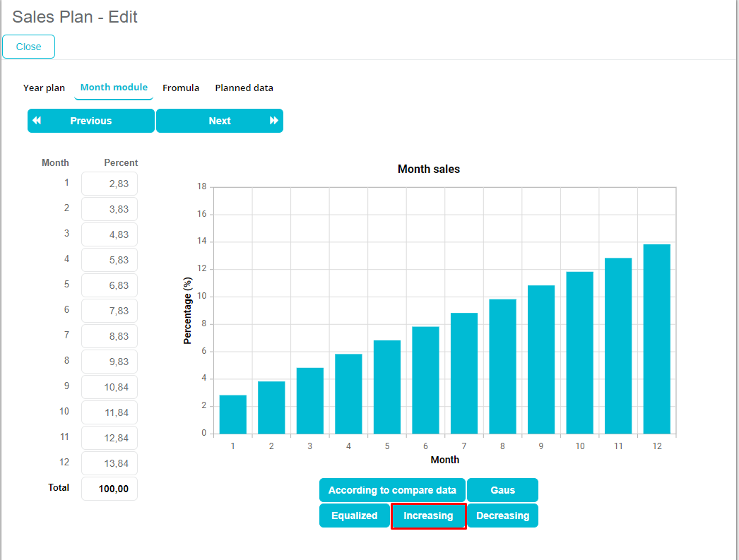739x560 pixels.
Task: Click the double-left arrow icon on Previous
Action: tap(37, 121)
